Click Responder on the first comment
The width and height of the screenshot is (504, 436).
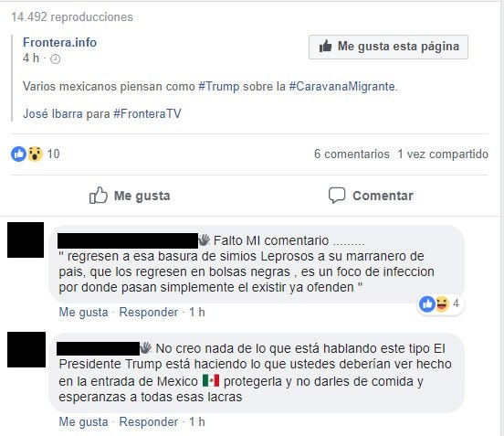149,312
